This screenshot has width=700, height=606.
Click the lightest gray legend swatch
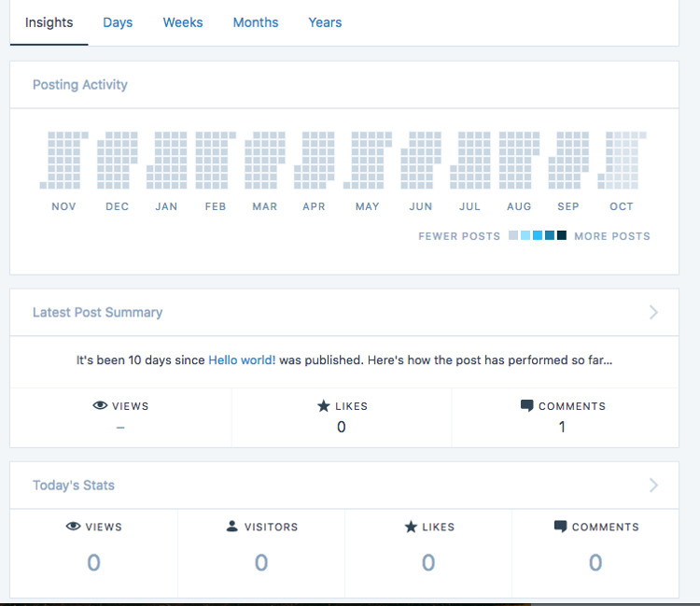click(513, 235)
